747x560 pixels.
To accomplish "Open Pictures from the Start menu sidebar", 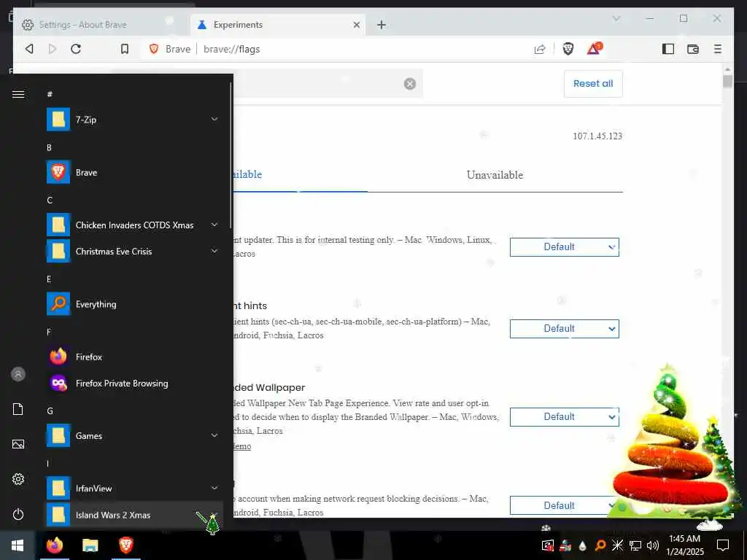I will pyautogui.click(x=18, y=444).
